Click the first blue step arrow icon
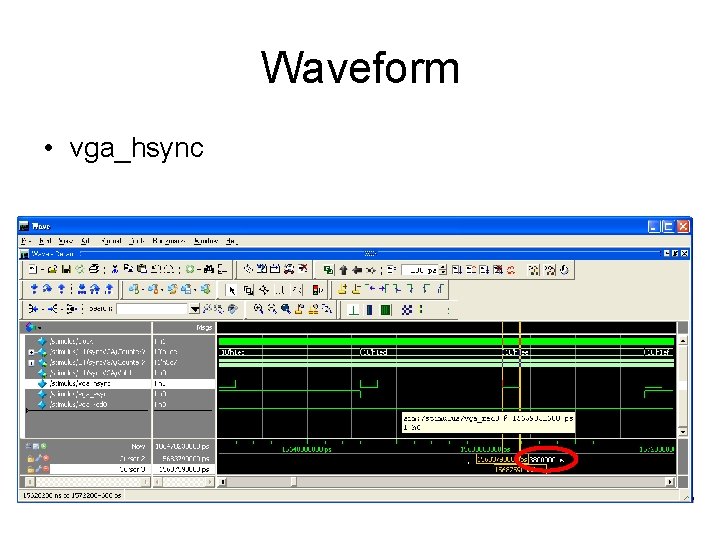 (34, 289)
